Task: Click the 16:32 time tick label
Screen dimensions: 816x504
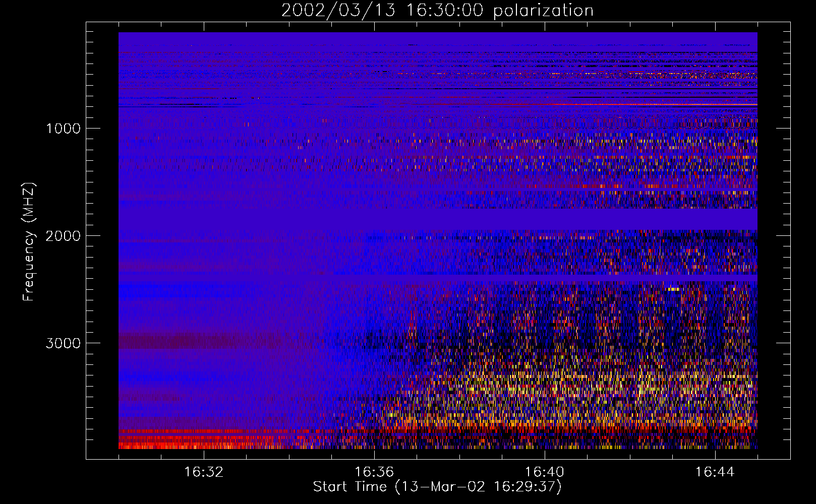Action: click(204, 472)
